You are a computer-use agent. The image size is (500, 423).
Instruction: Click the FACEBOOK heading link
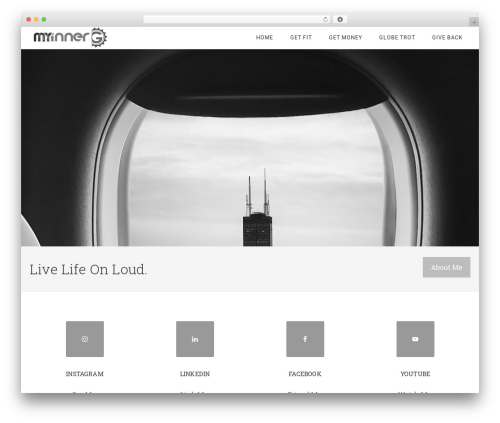coord(305,374)
